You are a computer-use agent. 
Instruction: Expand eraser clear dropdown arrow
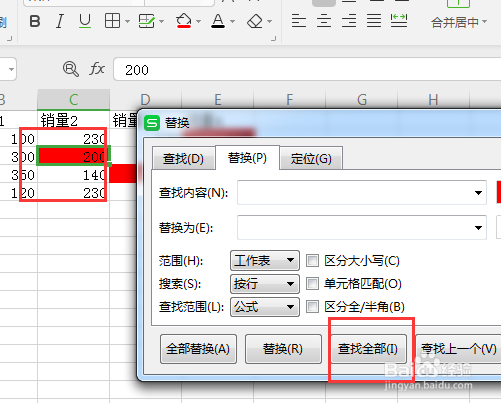tap(270, 22)
